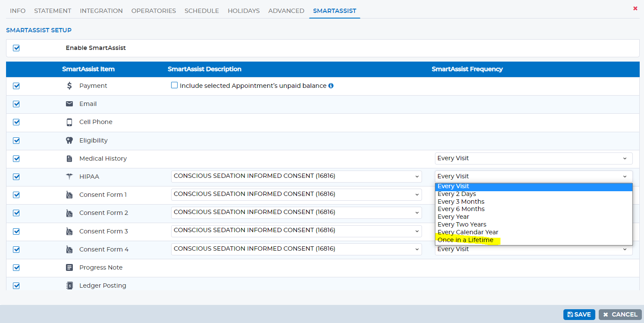Switch to the OPERATORIES tab
The image size is (644, 323).
(x=153, y=11)
